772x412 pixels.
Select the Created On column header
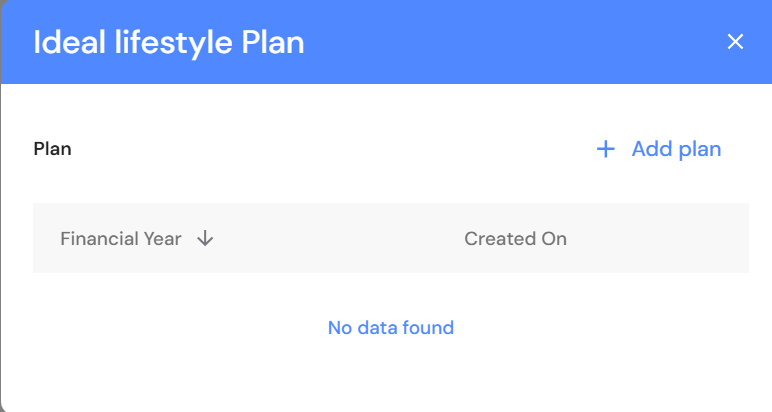point(515,239)
